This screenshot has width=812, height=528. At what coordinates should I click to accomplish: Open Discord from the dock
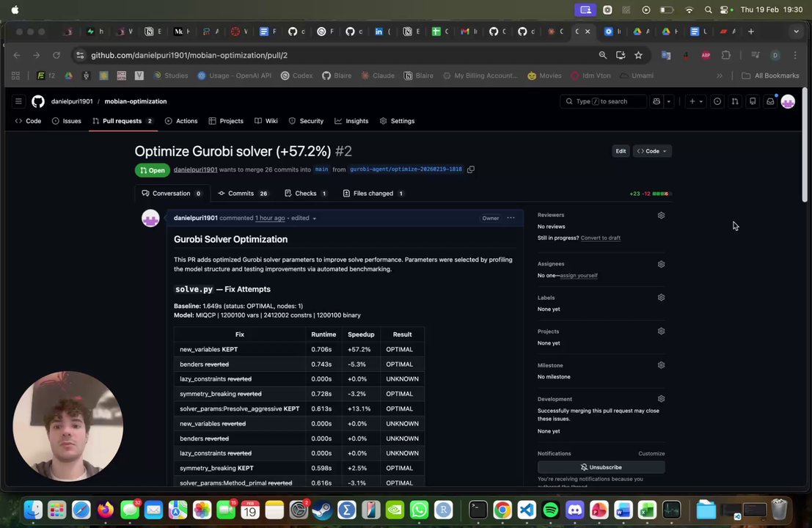575,510
